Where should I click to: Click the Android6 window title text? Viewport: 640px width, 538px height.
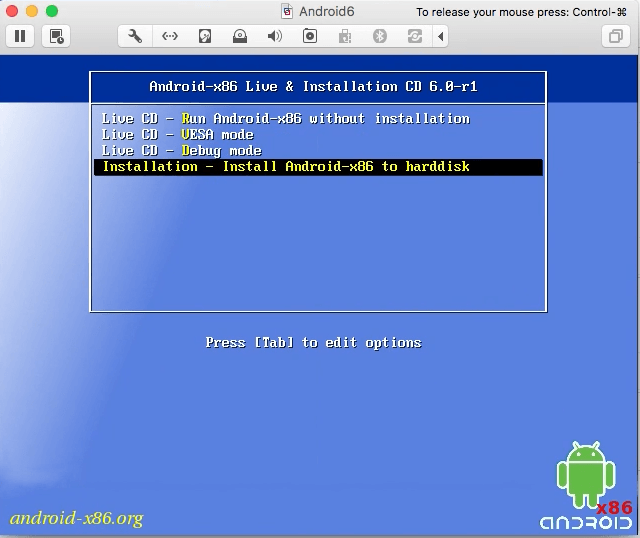(x=327, y=11)
